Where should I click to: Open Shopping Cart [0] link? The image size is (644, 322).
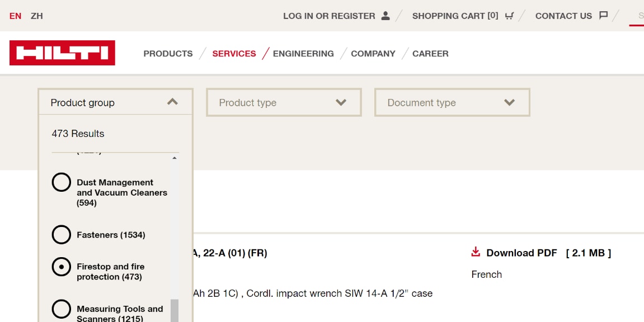455,16
